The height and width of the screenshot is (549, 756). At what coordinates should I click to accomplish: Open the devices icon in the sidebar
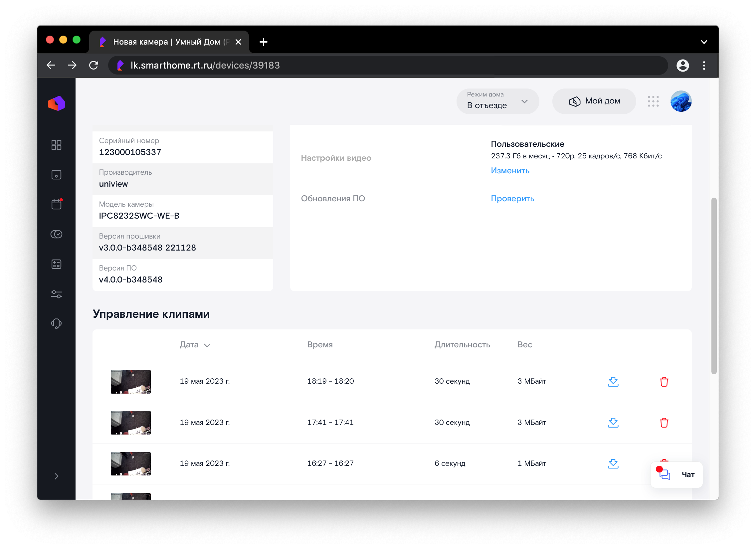(x=56, y=175)
